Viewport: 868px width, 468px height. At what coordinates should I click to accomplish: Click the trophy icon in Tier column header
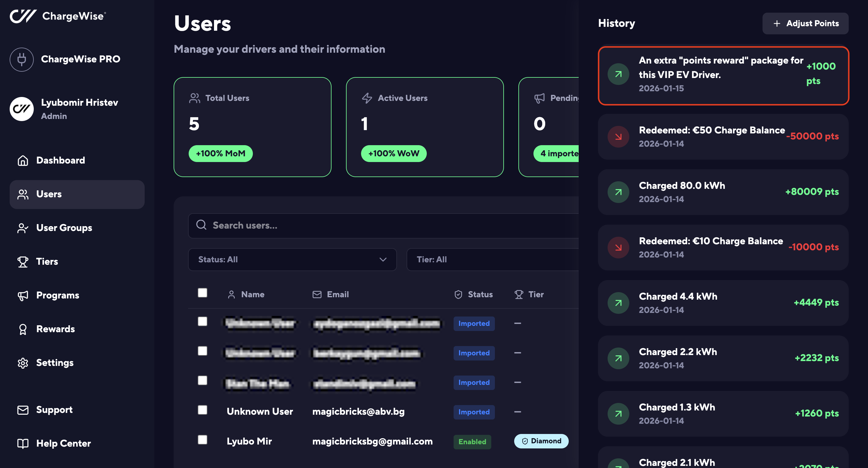click(519, 294)
